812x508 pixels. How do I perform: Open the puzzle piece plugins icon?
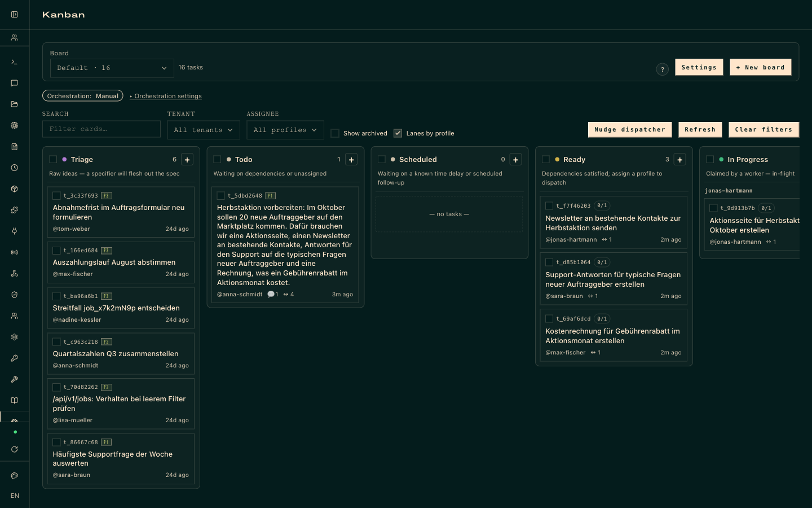pyautogui.click(x=15, y=210)
